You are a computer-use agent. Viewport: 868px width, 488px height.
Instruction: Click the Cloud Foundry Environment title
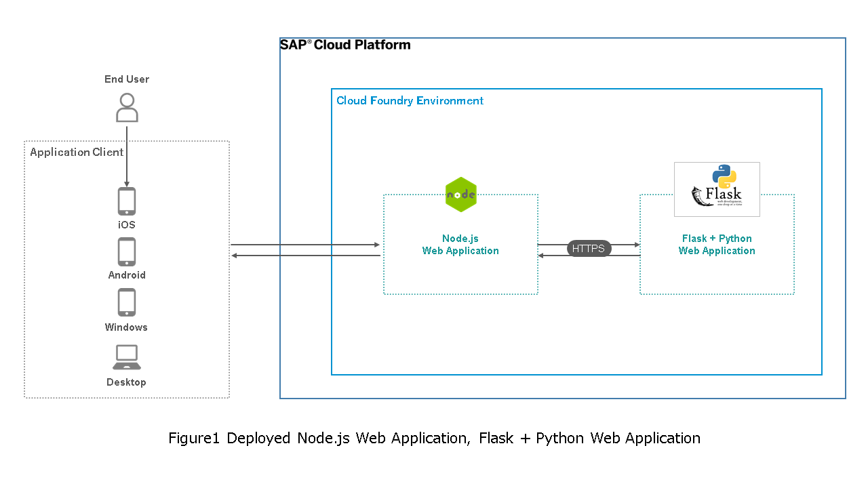[410, 101]
